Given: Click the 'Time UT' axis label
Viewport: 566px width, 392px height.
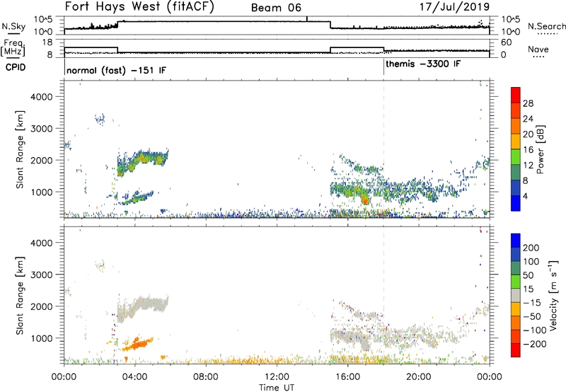Looking at the screenshot, I should 277,387.
